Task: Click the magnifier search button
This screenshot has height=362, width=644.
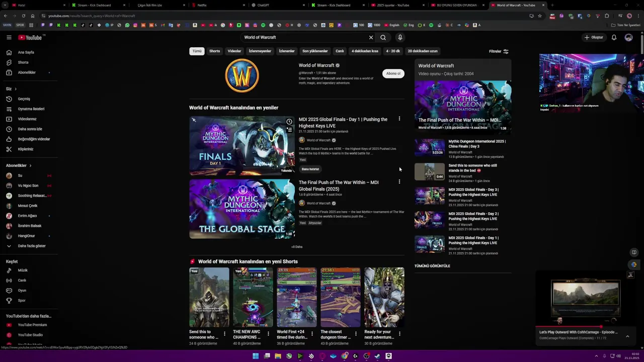Action: pyautogui.click(x=383, y=37)
